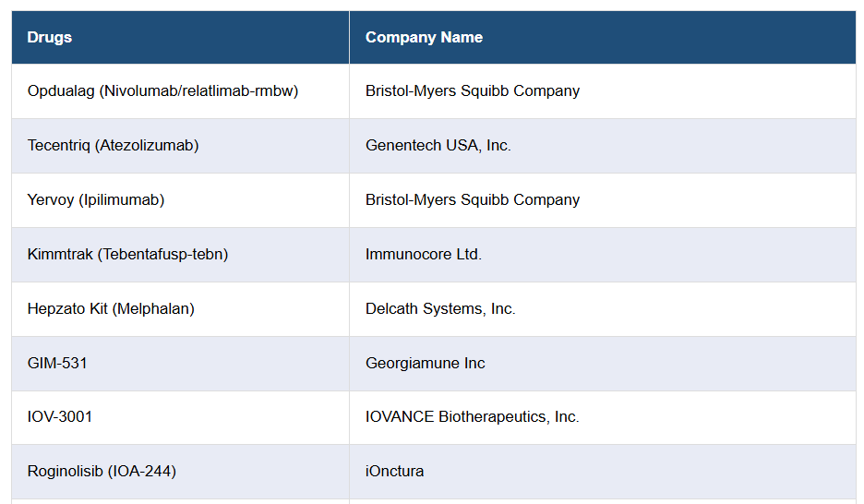Select the IOVANCE Biotherapeutics, Inc. cell
Image resolution: width=864 pixels, height=504 pixels.
coord(472,417)
